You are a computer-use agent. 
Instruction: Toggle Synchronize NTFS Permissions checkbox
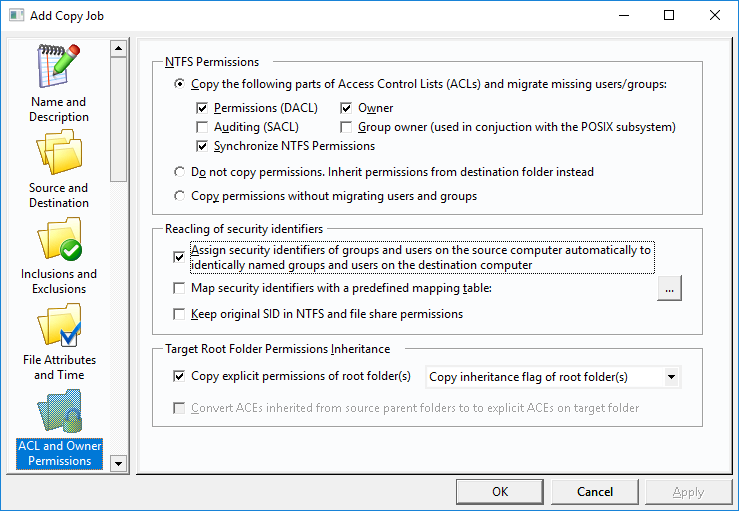click(x=202, y=146)
